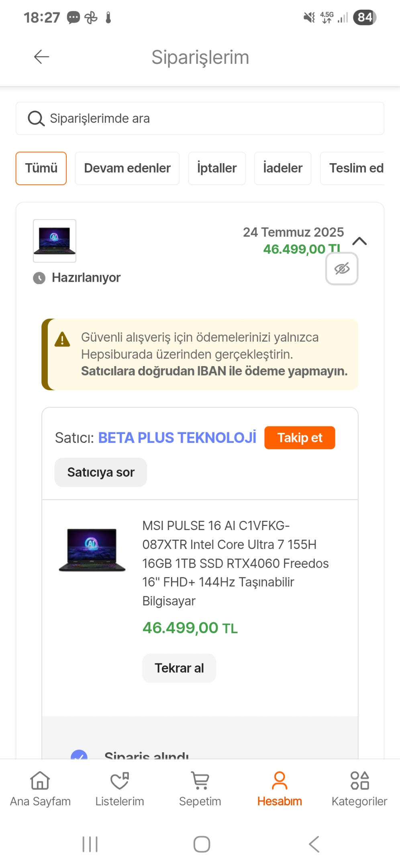Open Hesabım account icon

(x=280, y=781)
